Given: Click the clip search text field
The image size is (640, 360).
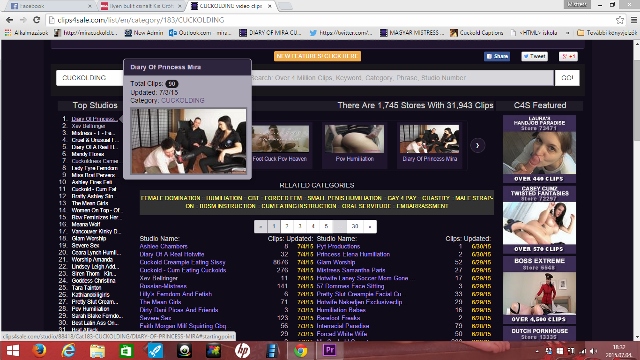Looking at the screenshot, I should click(402, 78).
